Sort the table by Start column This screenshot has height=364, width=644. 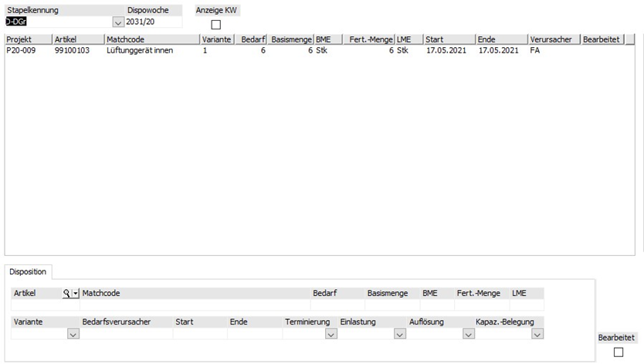449,39
